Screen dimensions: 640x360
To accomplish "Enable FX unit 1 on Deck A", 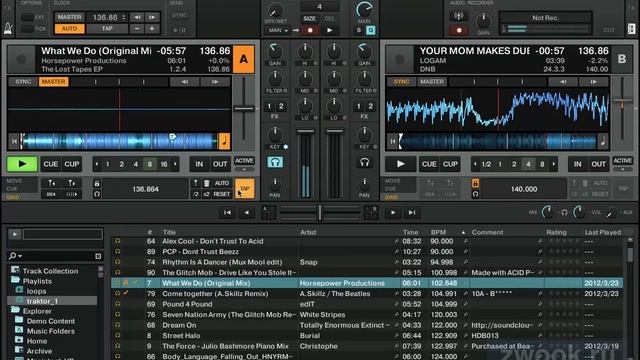I will pos(269,107).
